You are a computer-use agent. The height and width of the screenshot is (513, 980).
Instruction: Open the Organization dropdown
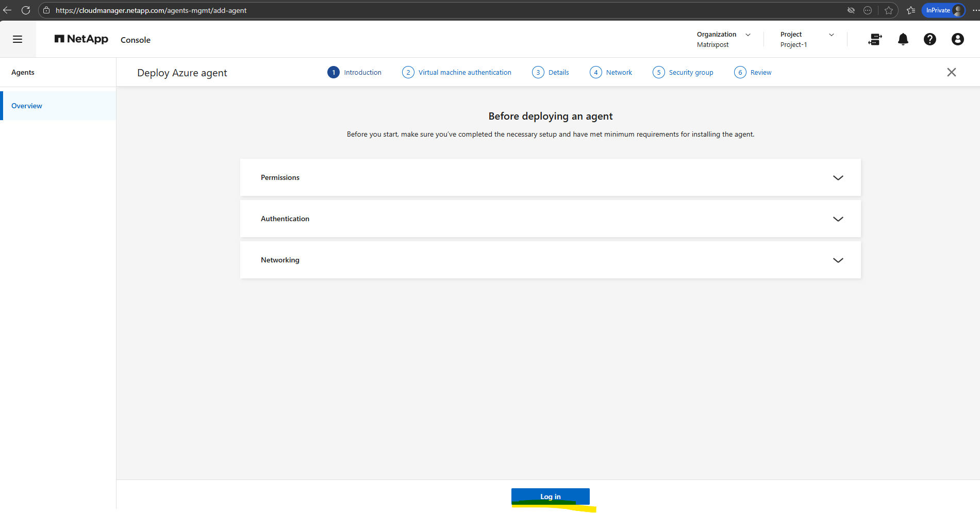tap(724, 39)
